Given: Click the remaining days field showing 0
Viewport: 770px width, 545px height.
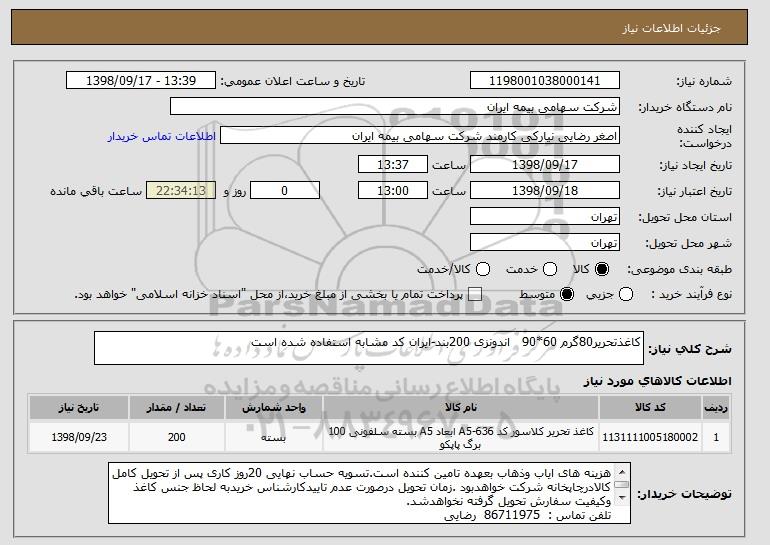Looking at the screenshot, I should coord(285,191).
